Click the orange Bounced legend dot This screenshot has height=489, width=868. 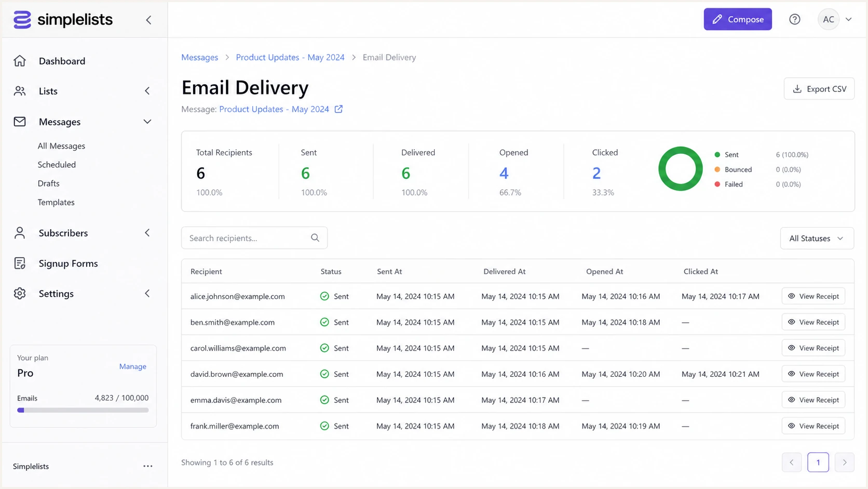(x=717, y=169)
